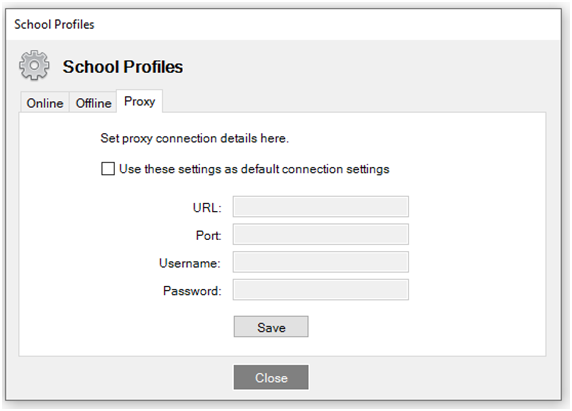Screen dimensions: 572x411
Task: Switch to the Online tab
Action: (x=45, y=103)
